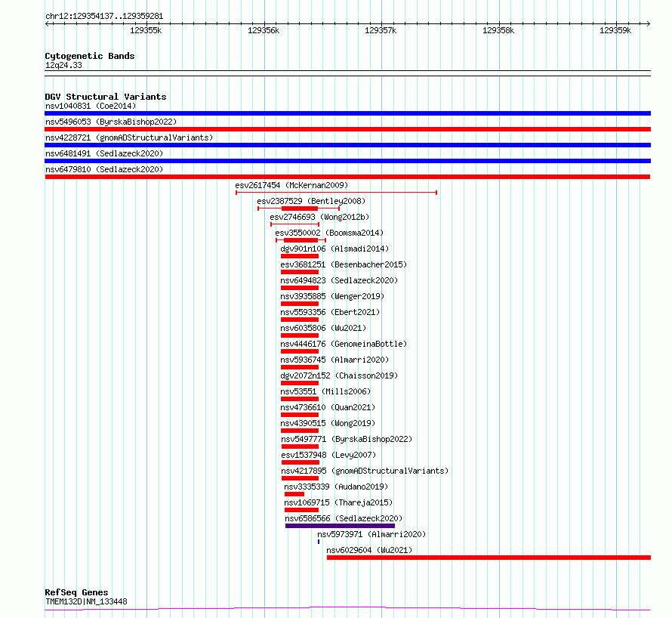
Task: Open esv1537948 (Levy2007) variant
Action: (328, 455)
